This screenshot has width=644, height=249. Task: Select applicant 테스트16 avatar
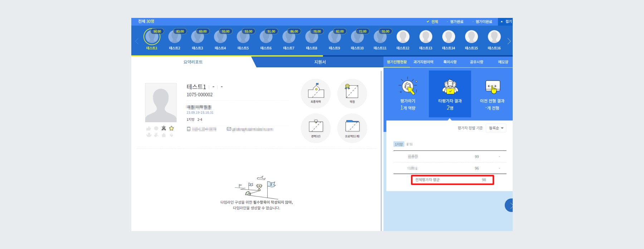(494, 37)
